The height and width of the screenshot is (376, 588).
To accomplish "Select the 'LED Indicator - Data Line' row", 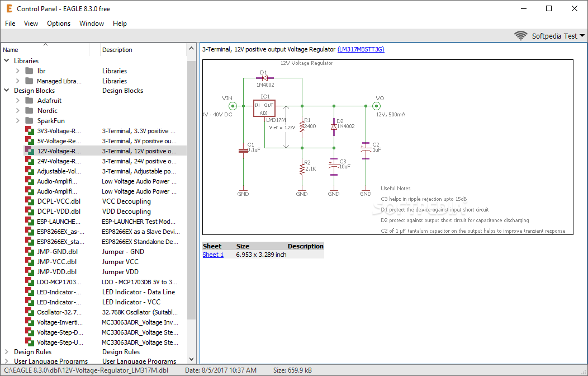I will [139, 292].
